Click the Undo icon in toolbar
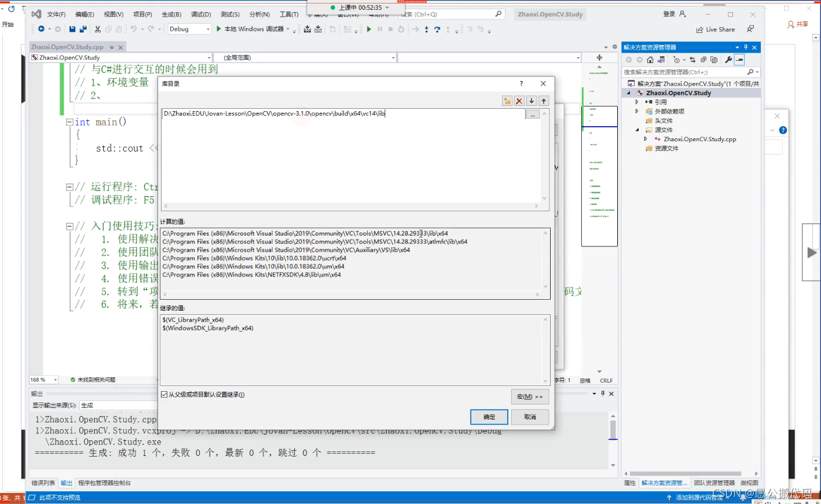 click(x=134, y=29)
